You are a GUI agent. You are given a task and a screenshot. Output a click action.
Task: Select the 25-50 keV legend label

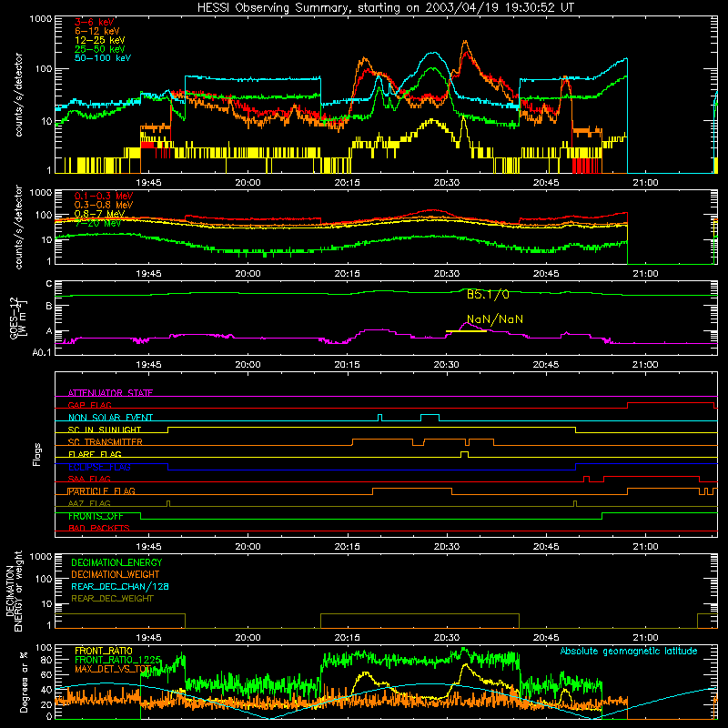click(x=100, y=49)
